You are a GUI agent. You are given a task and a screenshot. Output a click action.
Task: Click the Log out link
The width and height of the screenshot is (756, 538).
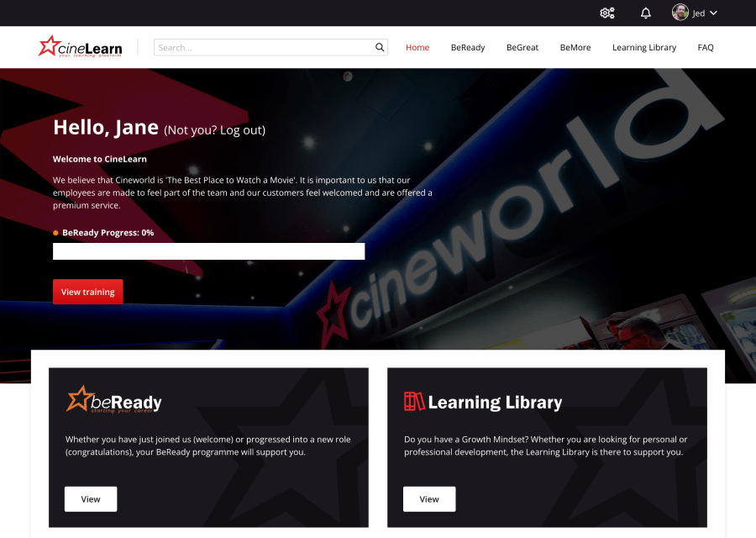pyautogui.click(x=241, y=130)
